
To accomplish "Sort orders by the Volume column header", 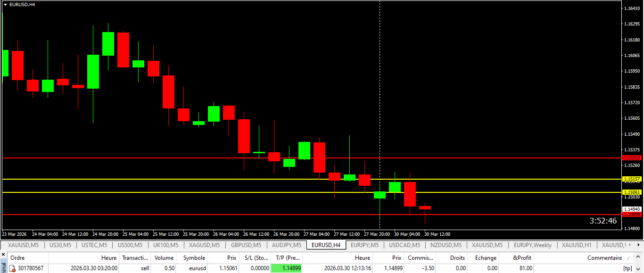I will coord(164,258).
